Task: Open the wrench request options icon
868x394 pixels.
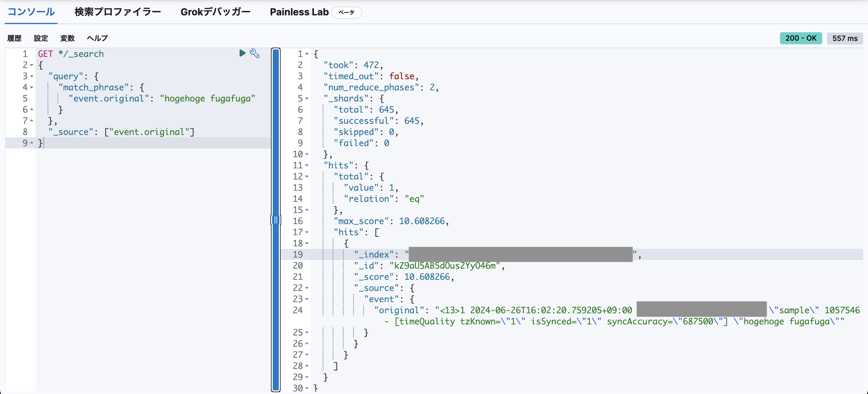Action: 254,53
